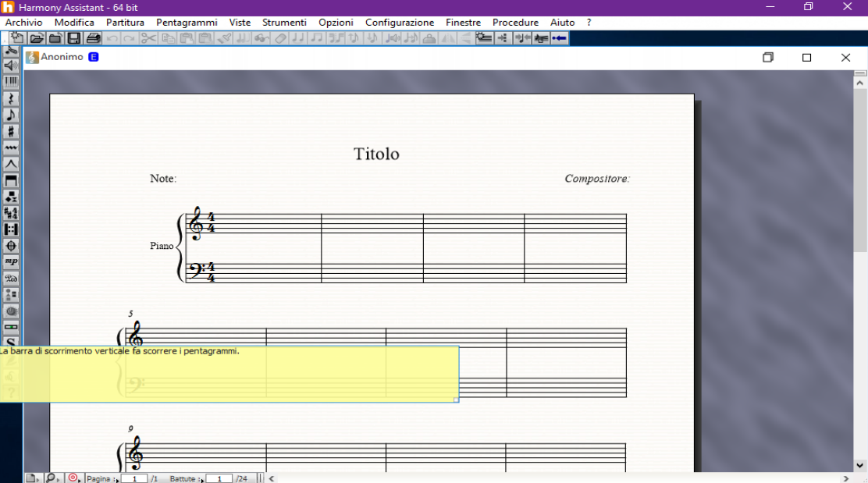Open the Opzioni menu
This screenshot has height=483, width=868.
[336, 23]
